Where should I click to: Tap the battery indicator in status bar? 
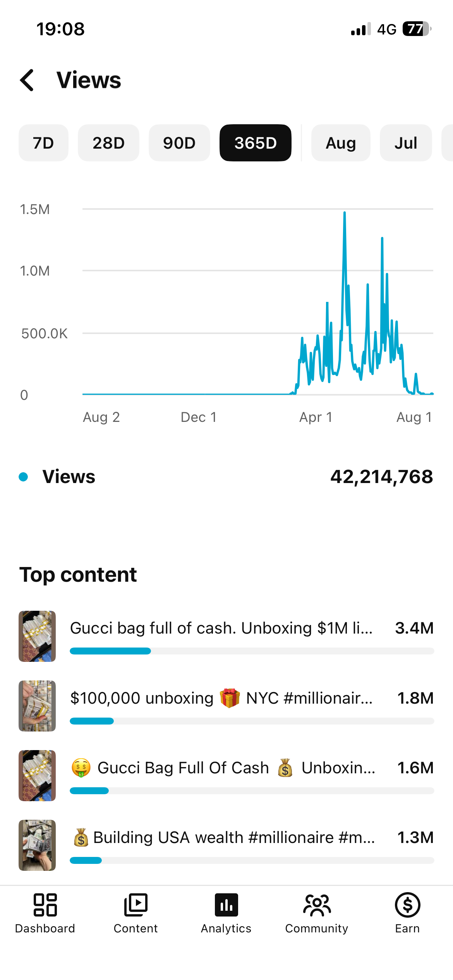(417, 29)
